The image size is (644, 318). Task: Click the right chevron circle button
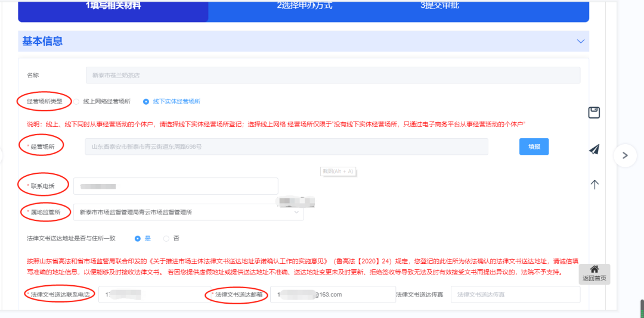625,155
